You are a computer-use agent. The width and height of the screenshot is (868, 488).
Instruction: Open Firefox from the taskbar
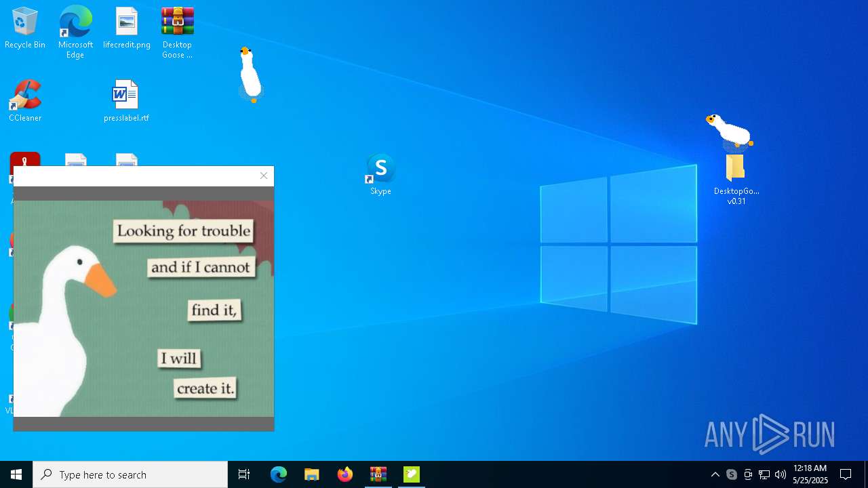coord(345,474)
